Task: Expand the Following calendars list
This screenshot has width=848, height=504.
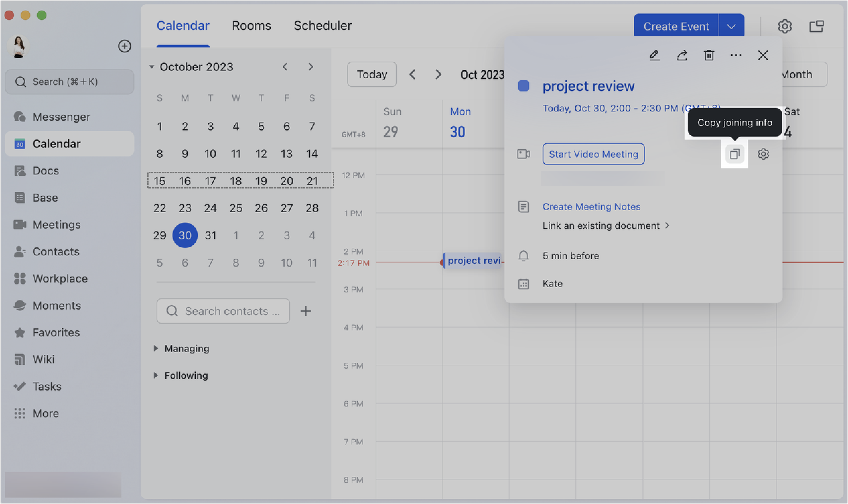Action: tap(156, 375)
